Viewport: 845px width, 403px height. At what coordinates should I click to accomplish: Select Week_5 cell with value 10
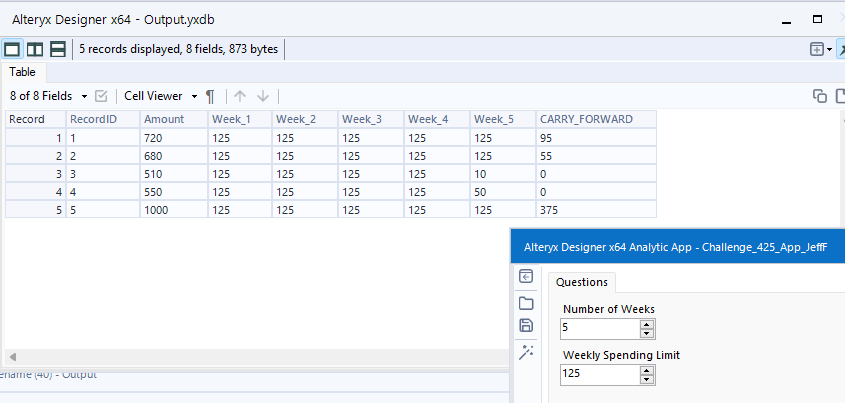pyautogui.click(x=503, y=174)
